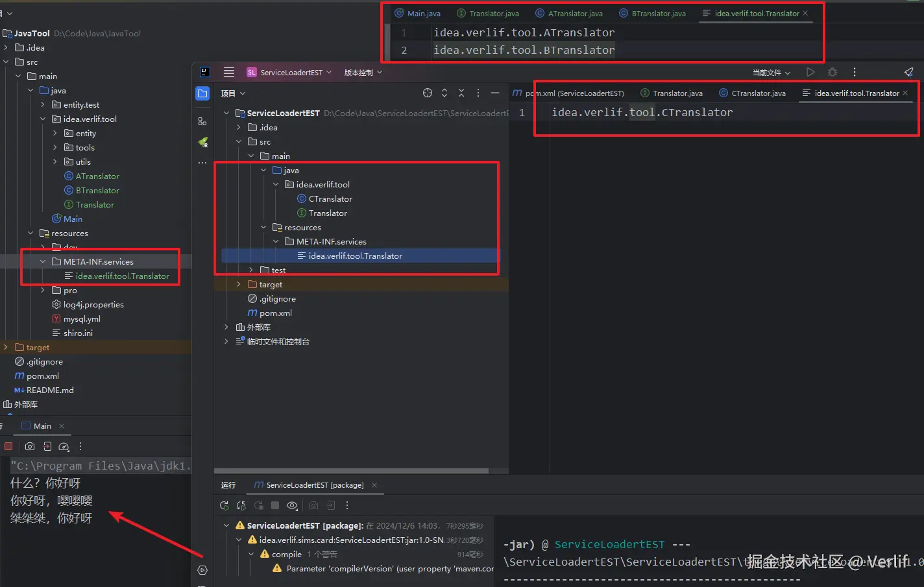The image size is (924, 587).
Task: Open project panel options three-dot menu
Action: click(478, 93)
